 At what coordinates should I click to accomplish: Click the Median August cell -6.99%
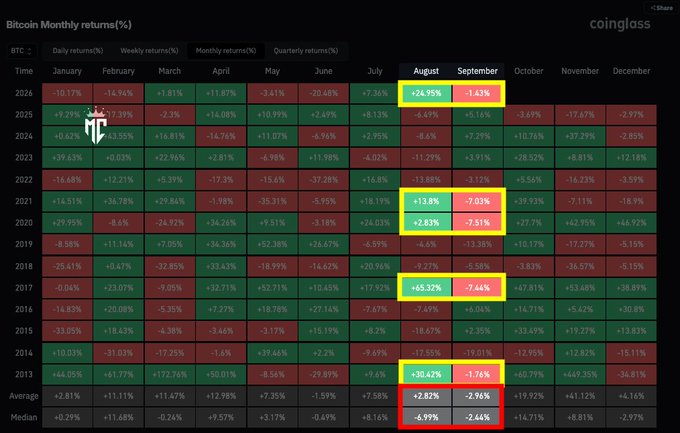click(x=426, y=417)
